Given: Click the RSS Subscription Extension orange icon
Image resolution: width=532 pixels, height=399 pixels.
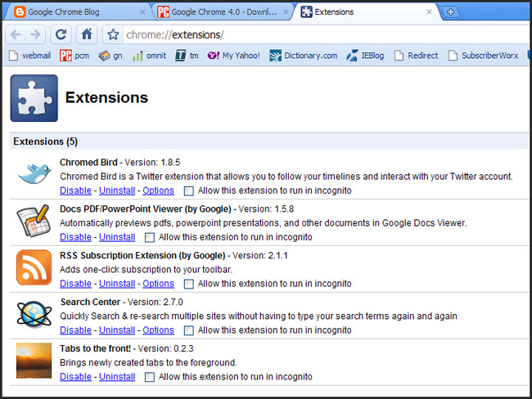Looking at the screenshot, I should click(34, 267).
